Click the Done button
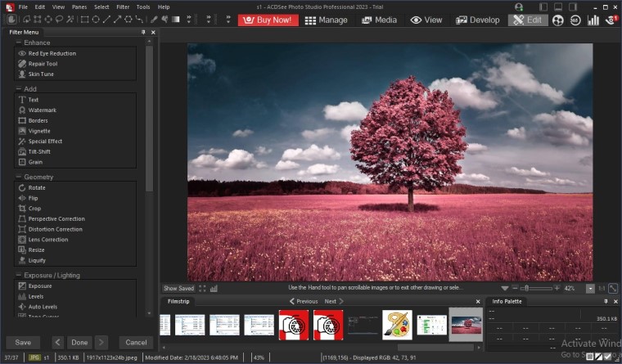Screen dimensions: 622x364 click(x=79, y=342)
